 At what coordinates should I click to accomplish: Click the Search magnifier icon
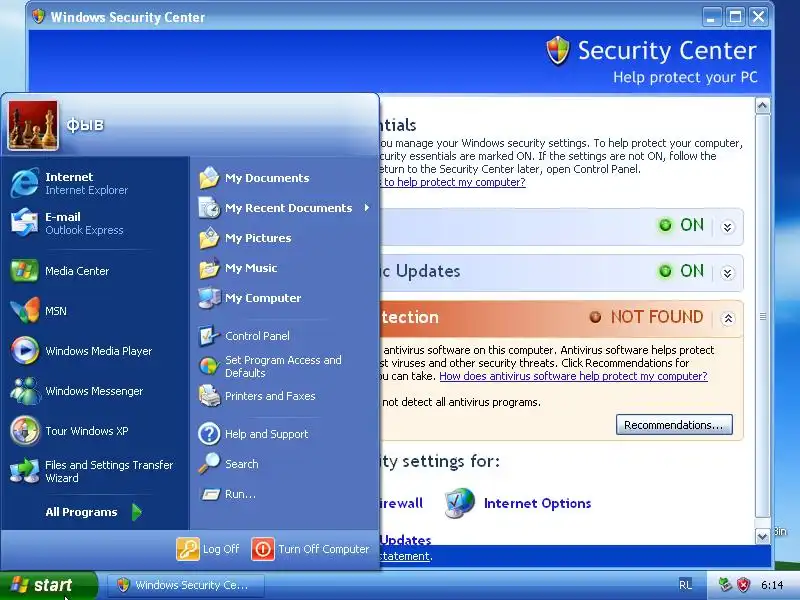pyautogui.click(x=209, y=464)
